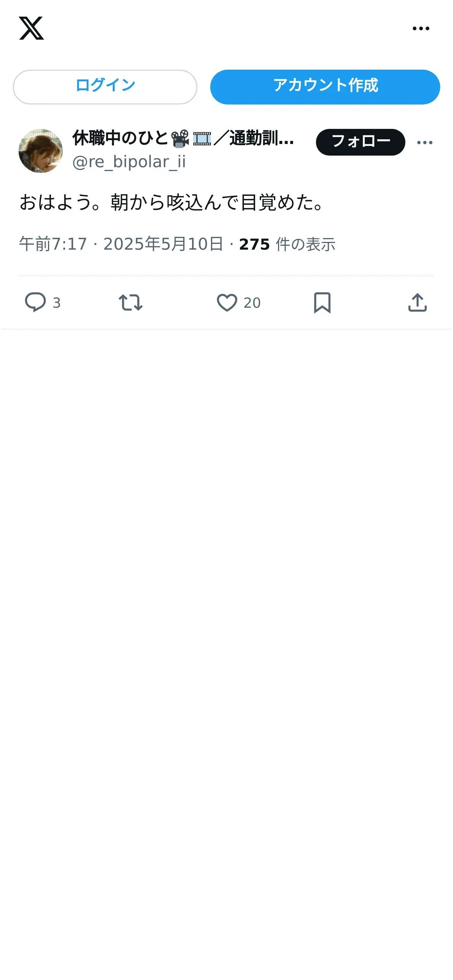Screen dimensions: 453x980
Task: Click the X logo
Action: point(31,28)
